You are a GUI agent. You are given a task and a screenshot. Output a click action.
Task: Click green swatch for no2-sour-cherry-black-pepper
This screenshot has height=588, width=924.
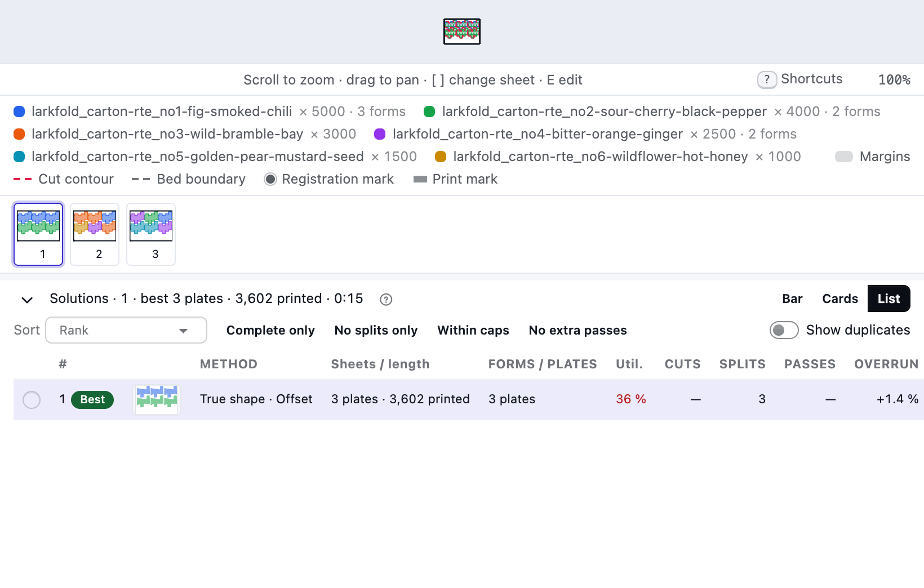[429, 112]
